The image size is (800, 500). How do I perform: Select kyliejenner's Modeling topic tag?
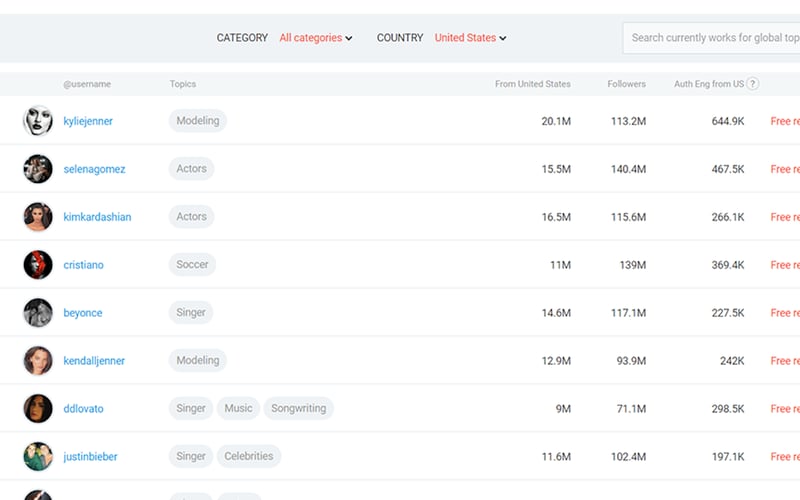[198, 120]
